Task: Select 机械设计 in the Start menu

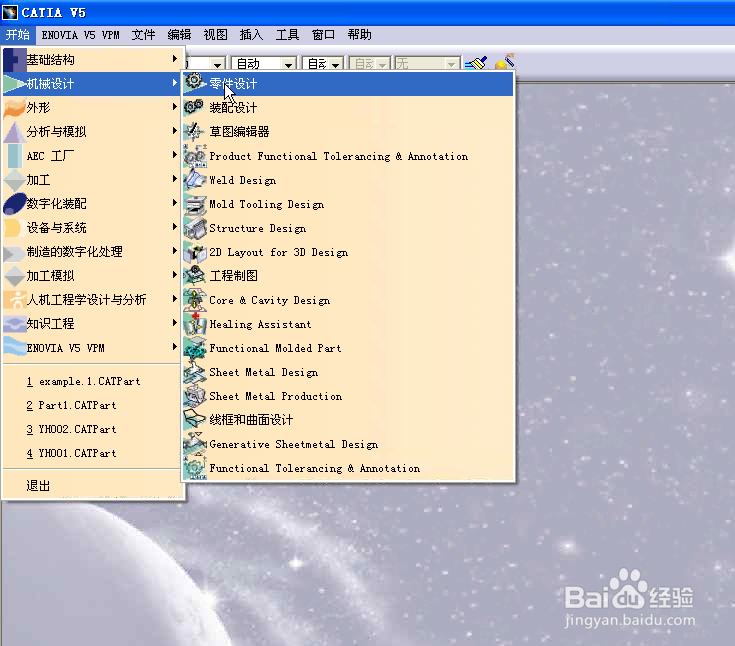Action: click(92, 83)
